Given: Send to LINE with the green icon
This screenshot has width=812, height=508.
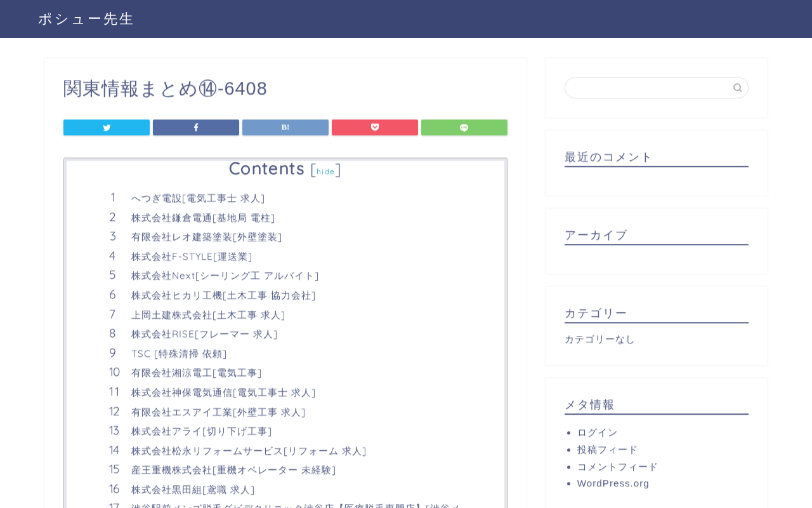Looking at the screenshot, I should (464, 128).
